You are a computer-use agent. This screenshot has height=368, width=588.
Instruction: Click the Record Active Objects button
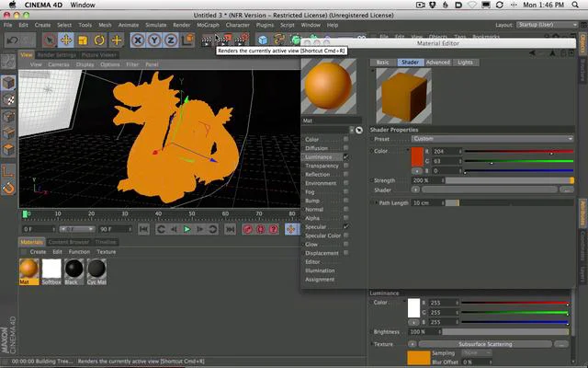point(247,229)
